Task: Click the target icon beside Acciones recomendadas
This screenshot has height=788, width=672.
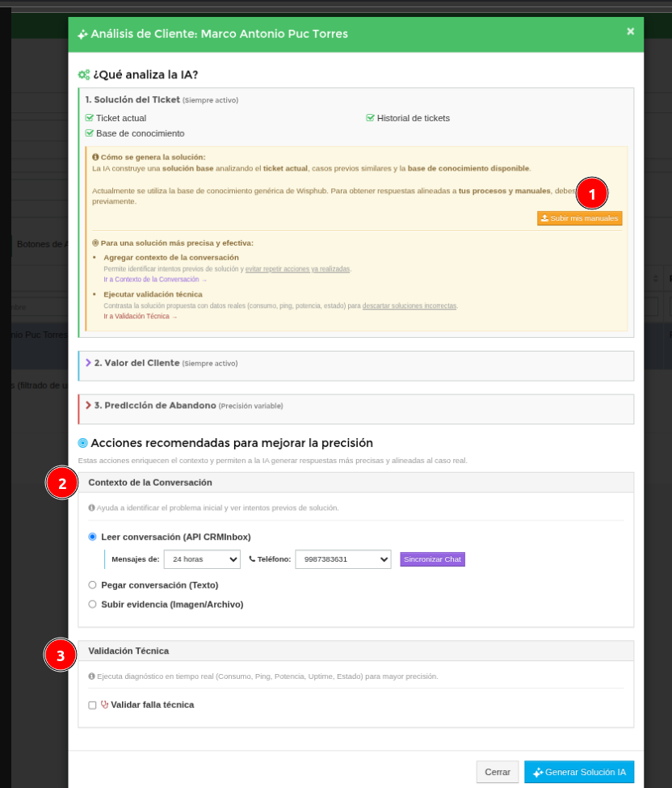Action: click(x=82, y=444)
